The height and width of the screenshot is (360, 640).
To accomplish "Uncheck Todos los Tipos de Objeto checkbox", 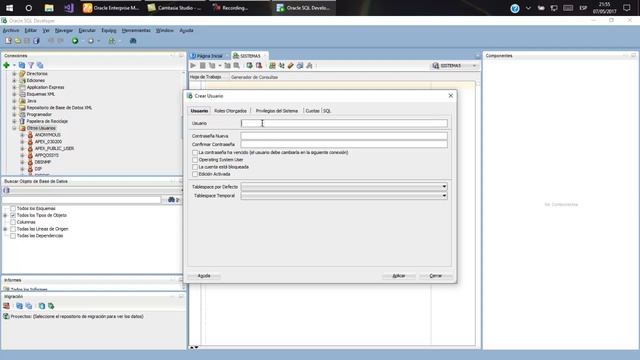I will [13, 215].
